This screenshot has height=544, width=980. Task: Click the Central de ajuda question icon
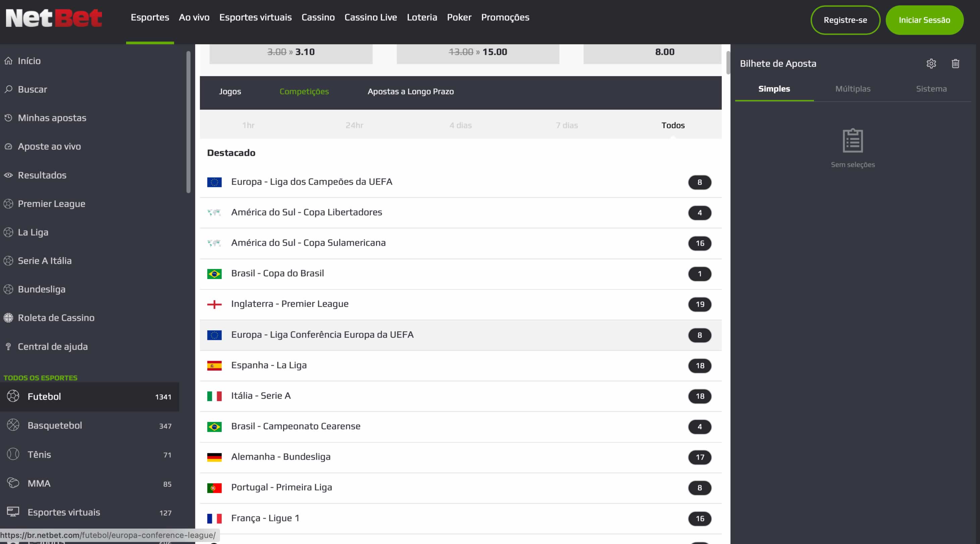(x=8, y=346)
